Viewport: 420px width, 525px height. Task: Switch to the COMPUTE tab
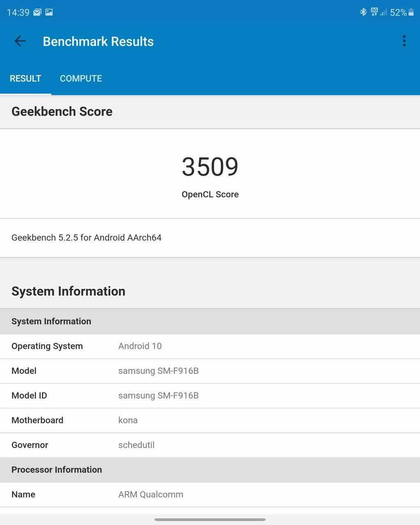(81, 78)
